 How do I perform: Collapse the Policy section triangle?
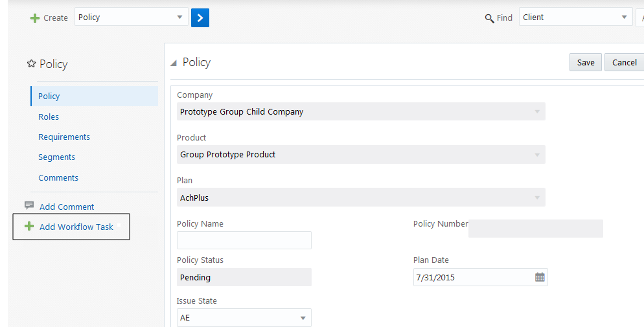[173, 63]
